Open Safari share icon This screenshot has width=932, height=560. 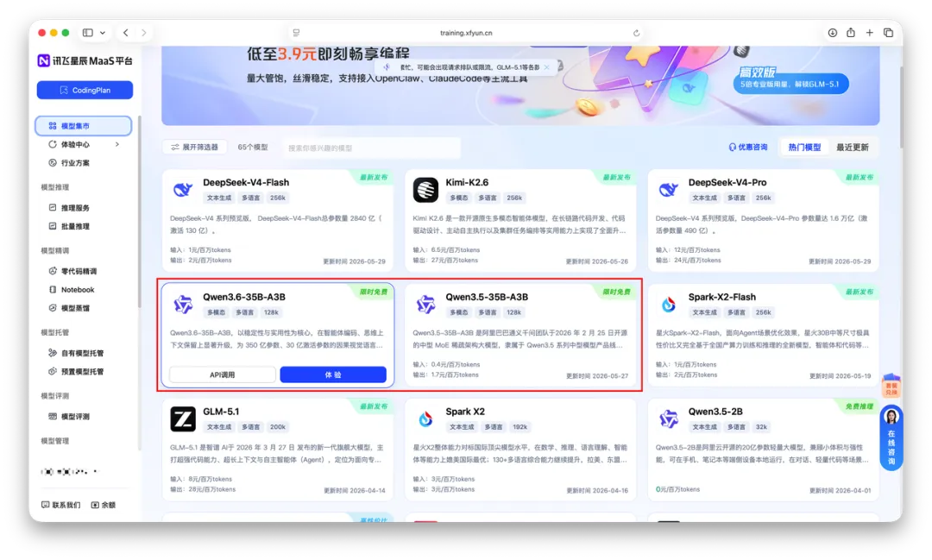851,33
